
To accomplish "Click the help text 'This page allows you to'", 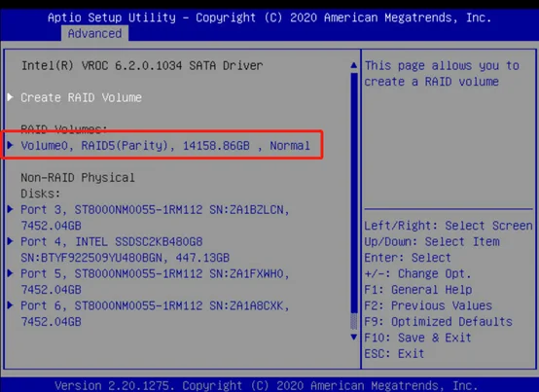I will click(x=442, y=65).
